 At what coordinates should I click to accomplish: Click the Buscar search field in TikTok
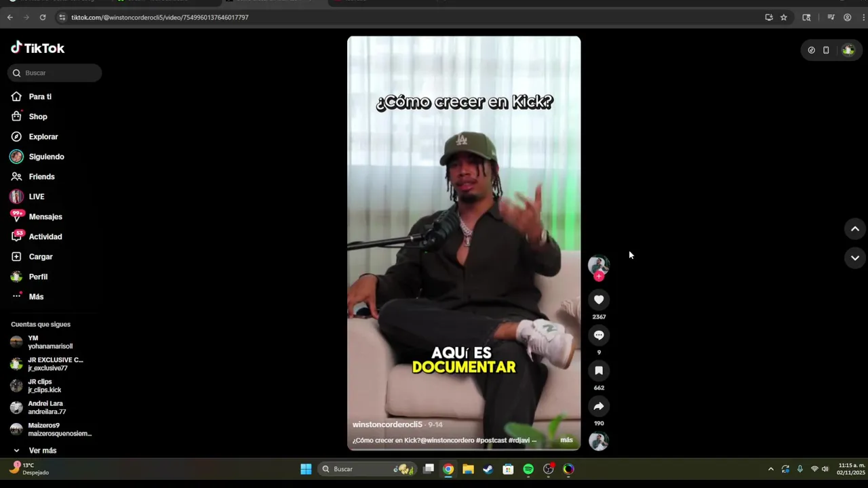click(x=55, y=73)
